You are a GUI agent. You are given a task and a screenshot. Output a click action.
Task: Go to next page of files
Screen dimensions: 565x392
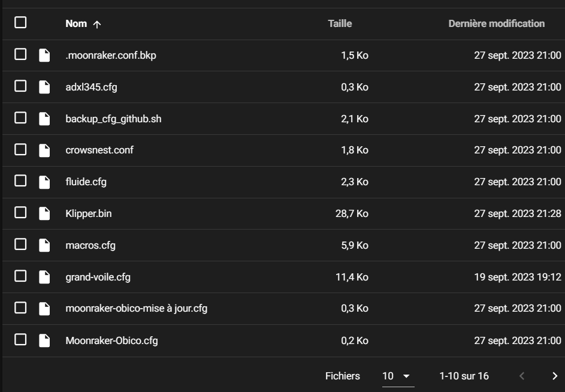point(555,376)
